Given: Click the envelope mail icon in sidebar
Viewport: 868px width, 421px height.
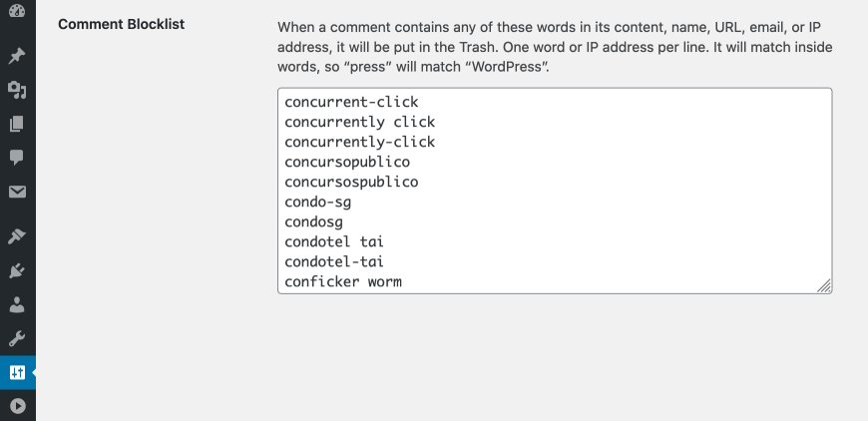Looking at the screenshot, I should coord(17,192).
